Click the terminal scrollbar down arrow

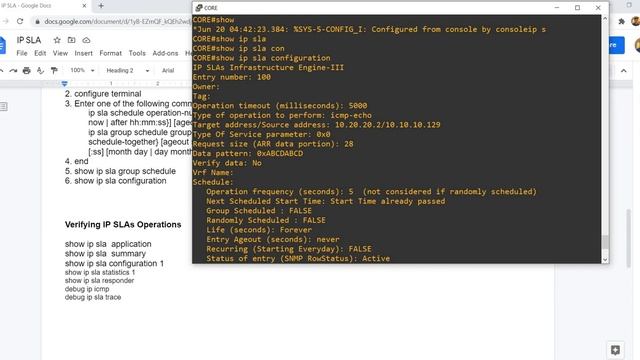[605, 260]
